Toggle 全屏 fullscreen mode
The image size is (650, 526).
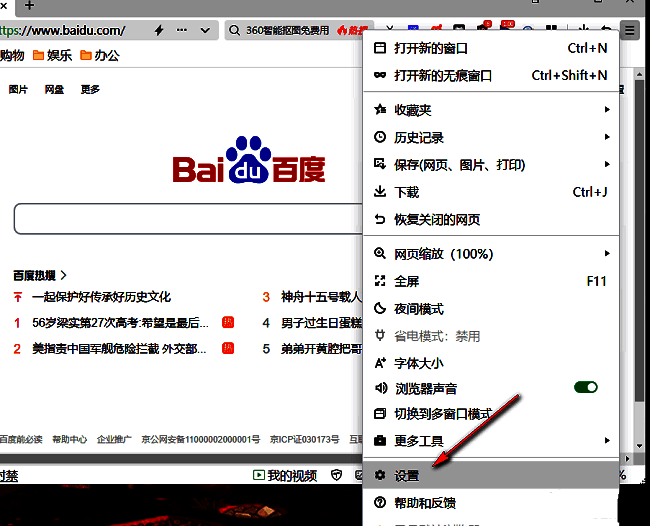tap(406, 282)
